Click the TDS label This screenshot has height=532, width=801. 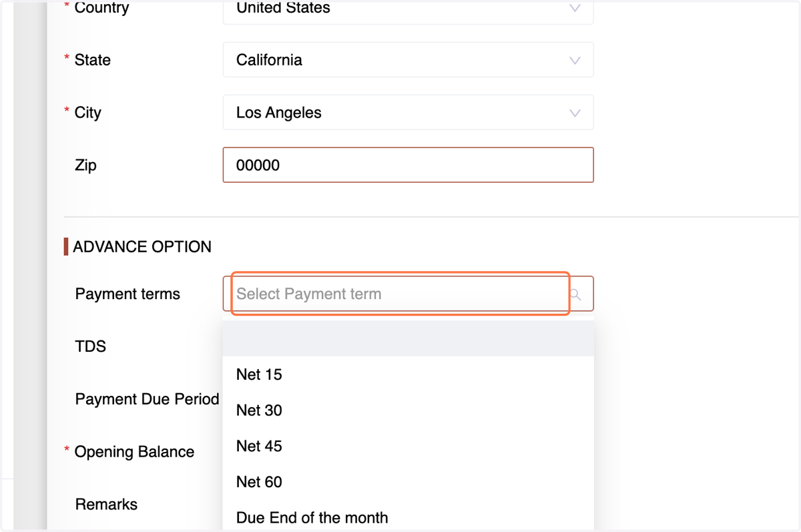coord(91,346)
